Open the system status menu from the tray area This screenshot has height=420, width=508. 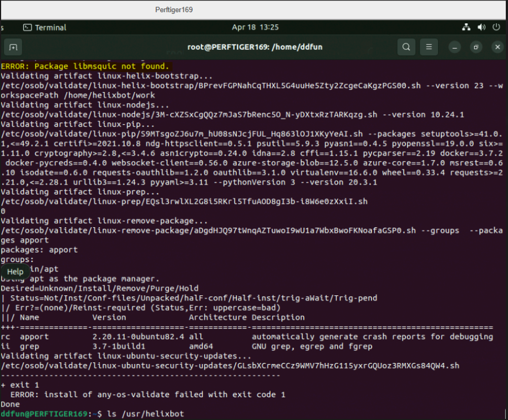coord(481,27)
